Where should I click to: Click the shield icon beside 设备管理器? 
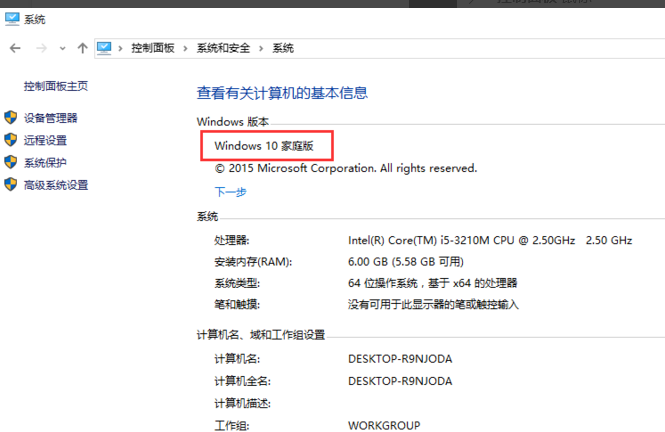(11, 118)
